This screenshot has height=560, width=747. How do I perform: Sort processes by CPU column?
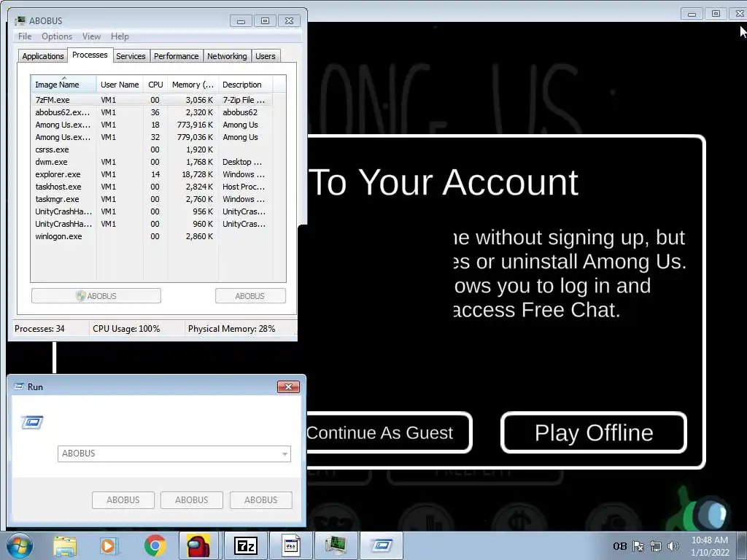click(x=155, y=85)
